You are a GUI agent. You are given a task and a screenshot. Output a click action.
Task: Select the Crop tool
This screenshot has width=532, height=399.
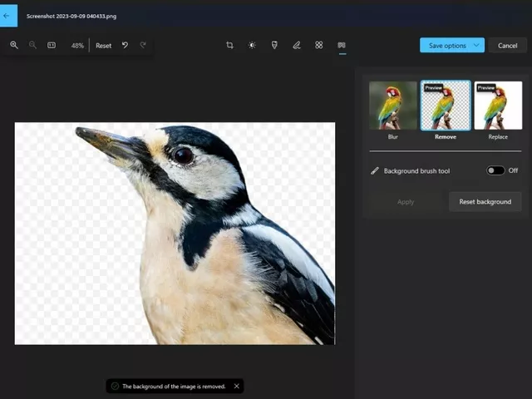[x=229, y=45]
